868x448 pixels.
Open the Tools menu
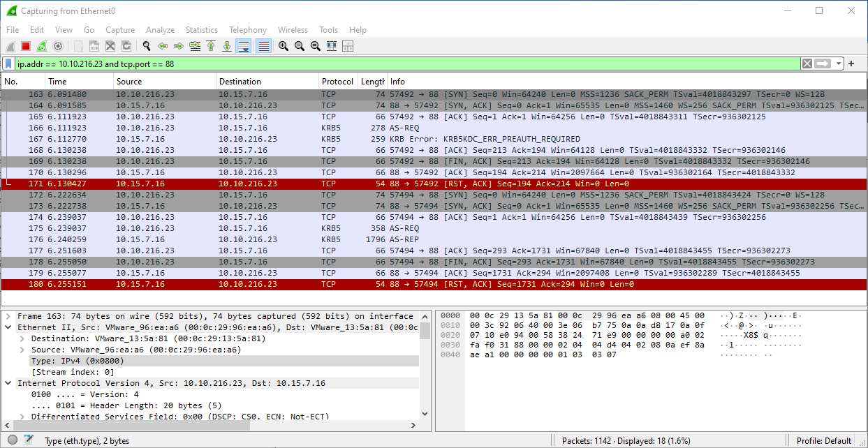click(x=328, y=30)
